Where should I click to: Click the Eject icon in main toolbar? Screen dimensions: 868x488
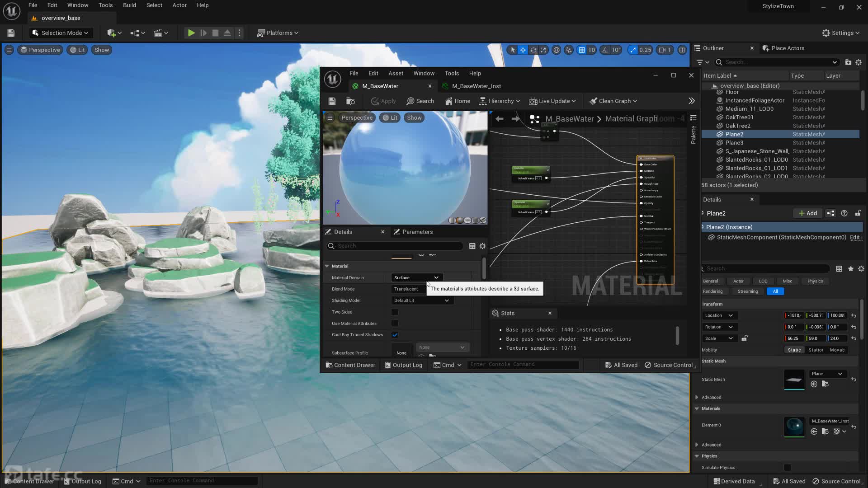(x=227, y=33)
